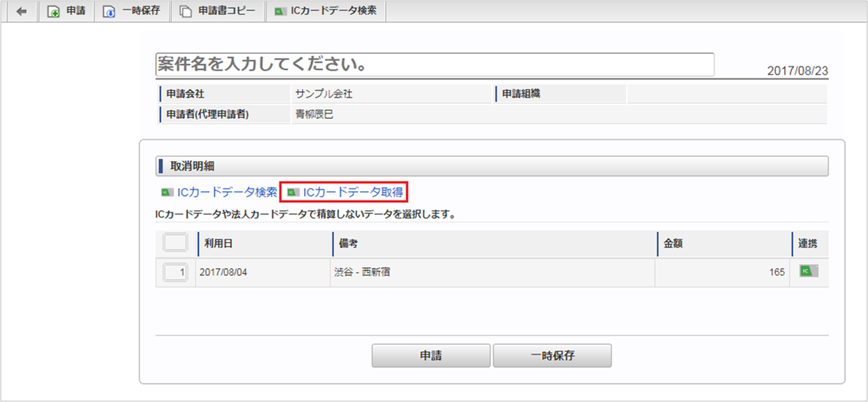Click the 利用日 column header
The height and width of the screenshot is (402, 868).
pos(264,244)
